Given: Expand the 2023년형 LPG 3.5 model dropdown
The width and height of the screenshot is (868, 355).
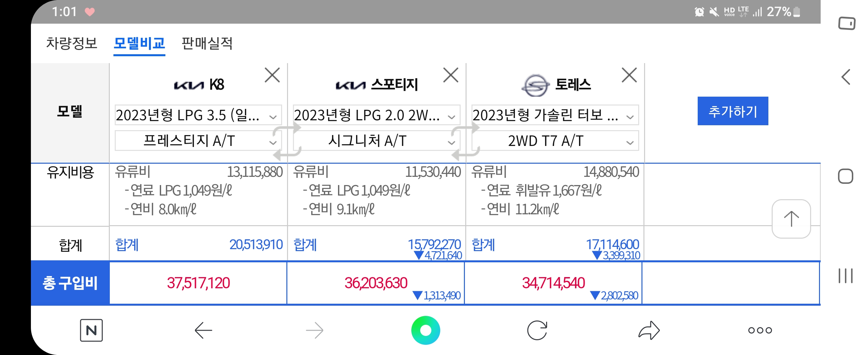Looking at the screenshot, I should (198, 115).
